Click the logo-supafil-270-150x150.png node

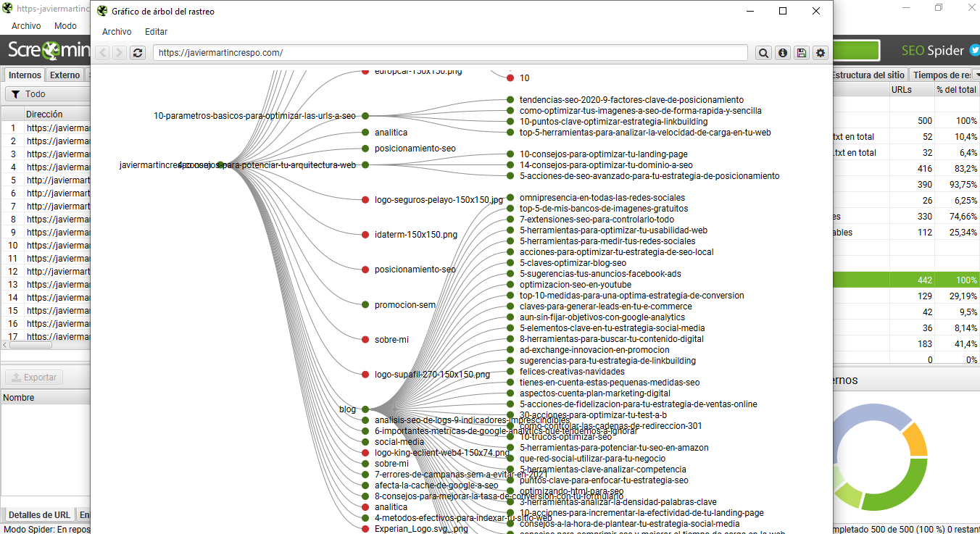pos(366,375)
